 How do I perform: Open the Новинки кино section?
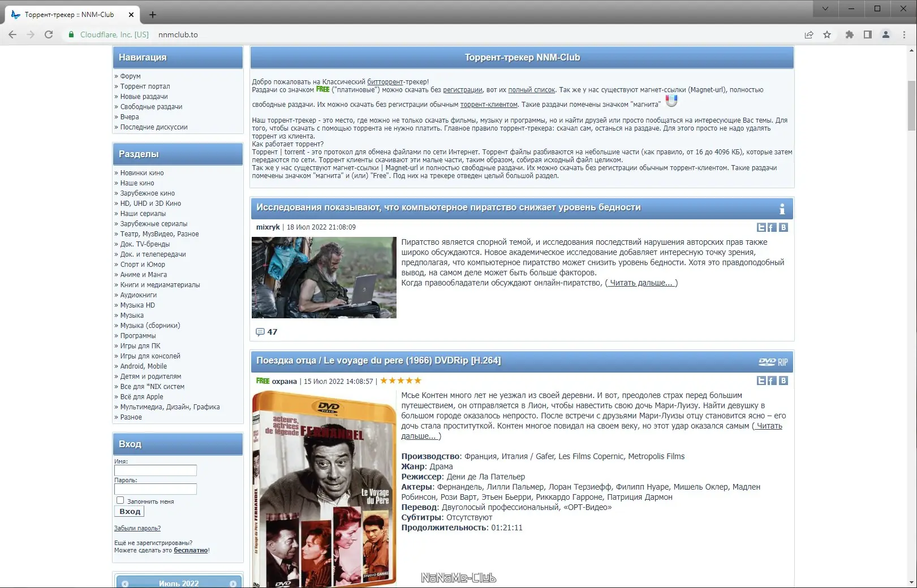pyautogui.click(x=142, y=173)
